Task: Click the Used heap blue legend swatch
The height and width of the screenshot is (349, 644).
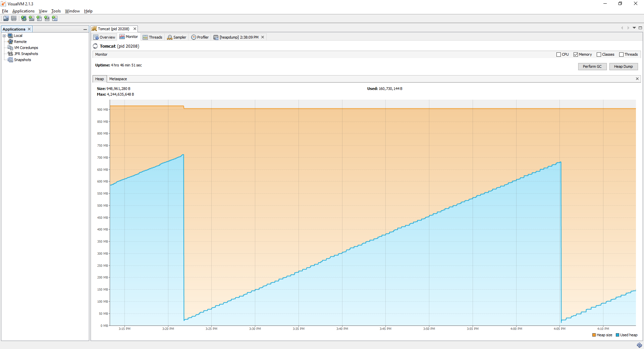Action: (618, 335)
